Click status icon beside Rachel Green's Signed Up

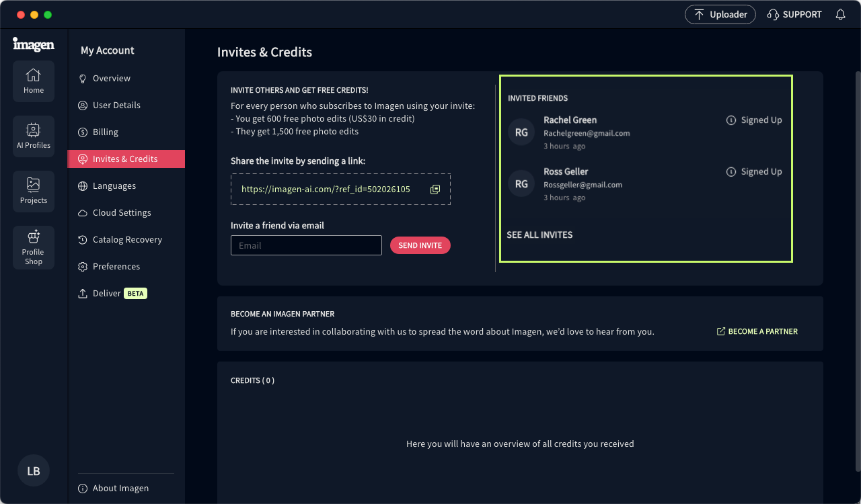pos(731,120)
